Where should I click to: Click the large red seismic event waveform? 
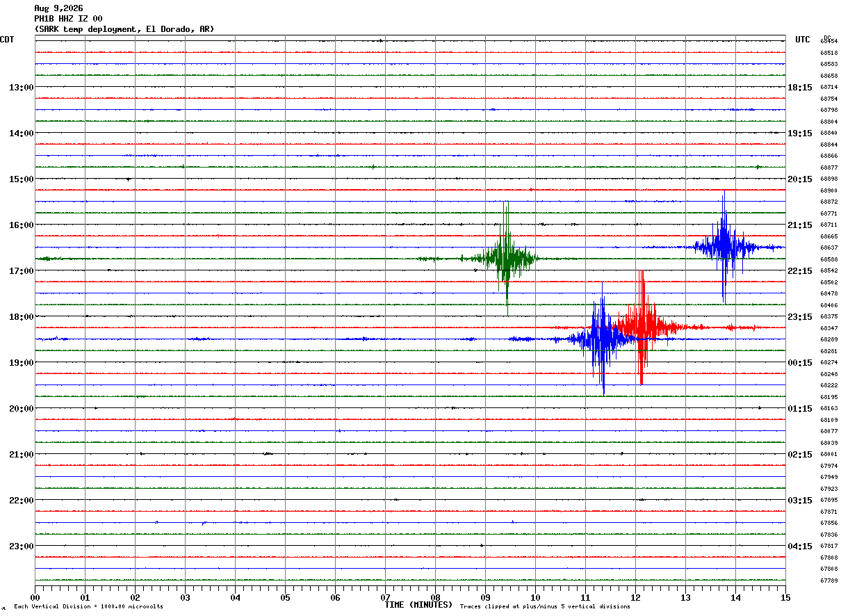[x=642, y=327]
